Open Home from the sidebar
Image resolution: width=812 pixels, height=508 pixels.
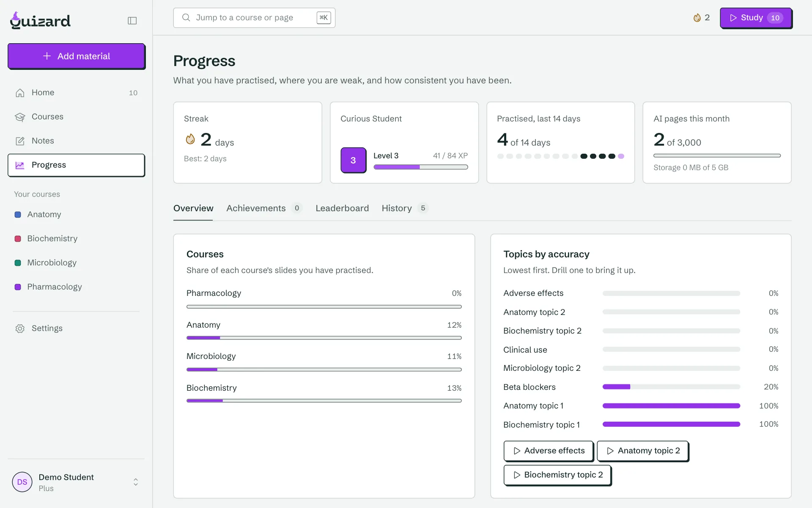click(76, 93)
